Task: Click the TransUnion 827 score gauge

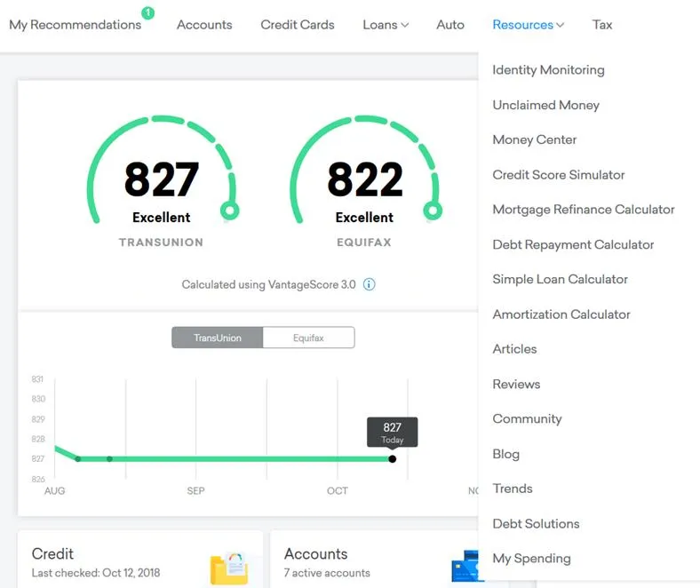Action: [162, 180]
